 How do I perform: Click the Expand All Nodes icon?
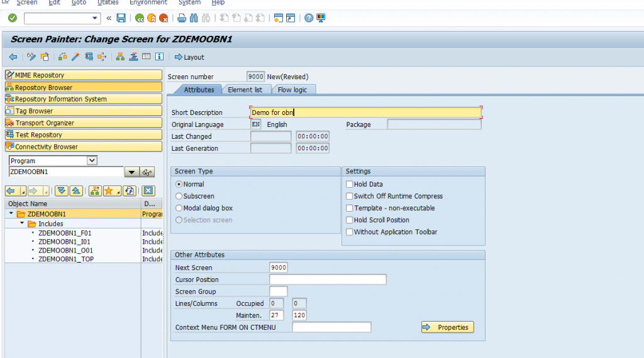(62, 191)
